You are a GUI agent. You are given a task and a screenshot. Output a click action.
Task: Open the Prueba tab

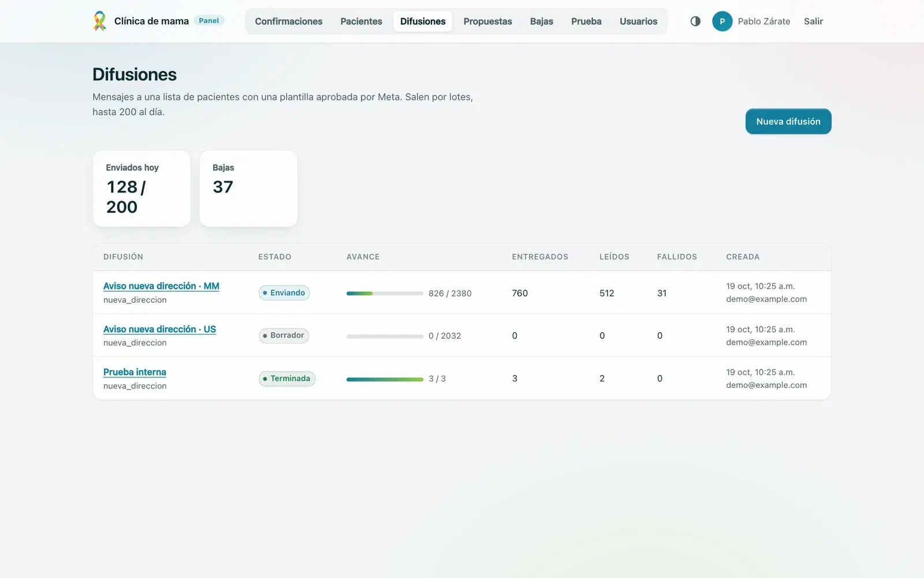586,21
